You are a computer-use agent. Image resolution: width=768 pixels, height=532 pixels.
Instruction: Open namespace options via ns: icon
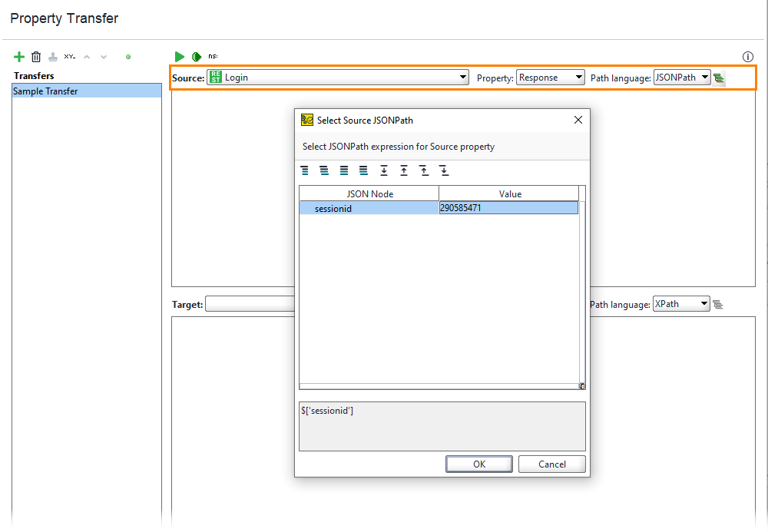tap(213, 55)
